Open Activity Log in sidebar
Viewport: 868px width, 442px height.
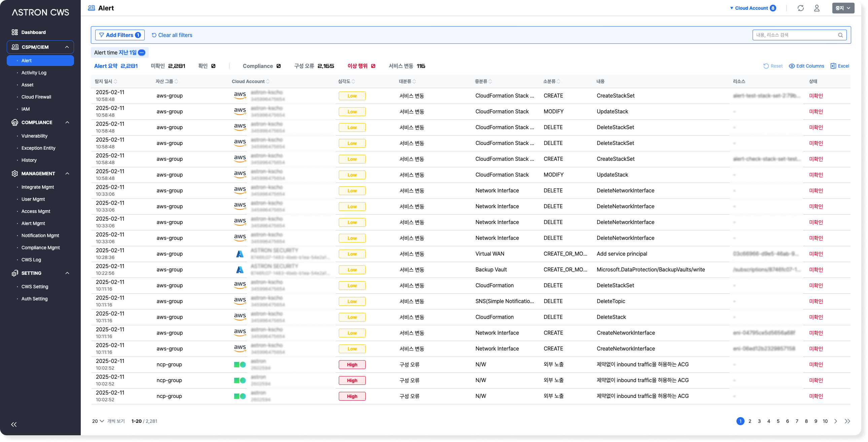coord(34,73)
